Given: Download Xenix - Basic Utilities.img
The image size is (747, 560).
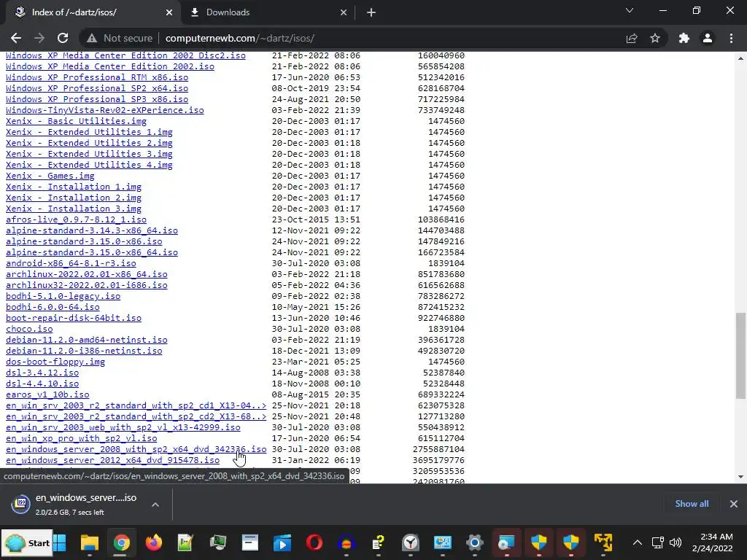Looking at the screenshot, I should (76, 121).
